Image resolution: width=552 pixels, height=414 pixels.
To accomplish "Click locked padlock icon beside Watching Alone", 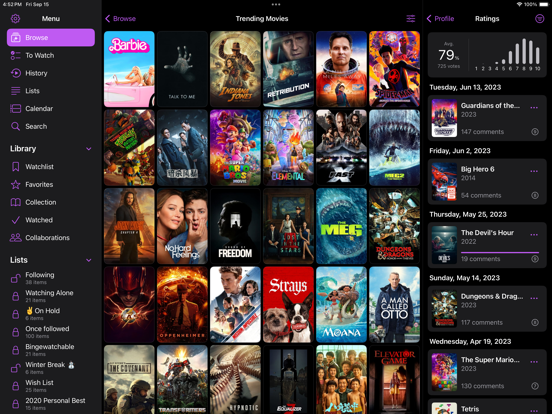I will (x=15, y=296).
